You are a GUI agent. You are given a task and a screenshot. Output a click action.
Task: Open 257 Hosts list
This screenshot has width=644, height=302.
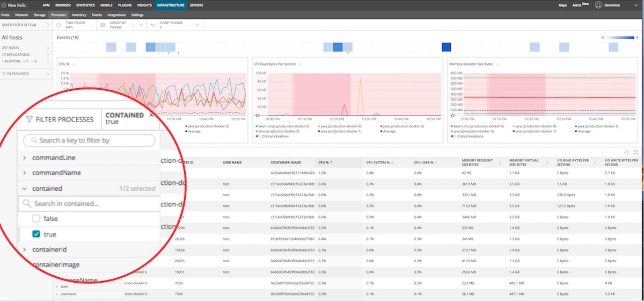click(25, 49)
